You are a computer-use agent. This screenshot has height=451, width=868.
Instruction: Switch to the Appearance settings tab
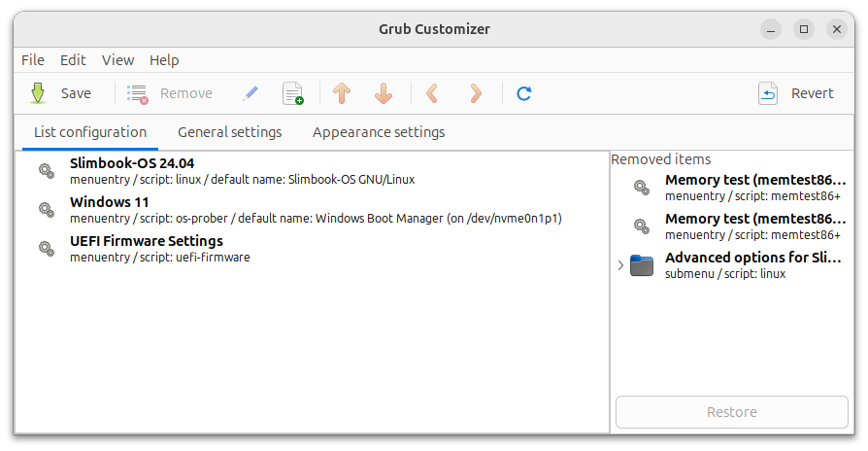(379, 132)
